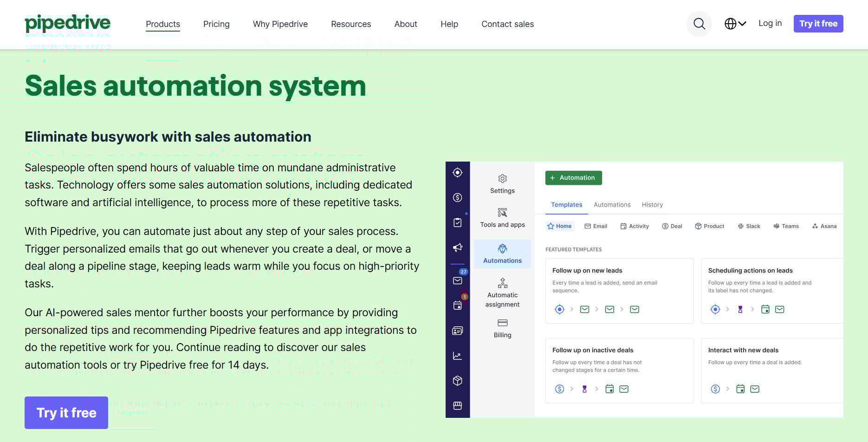868x442 pixels.
Task: Open the deals dollar icon in sidebar
Action: coord(458,198)
